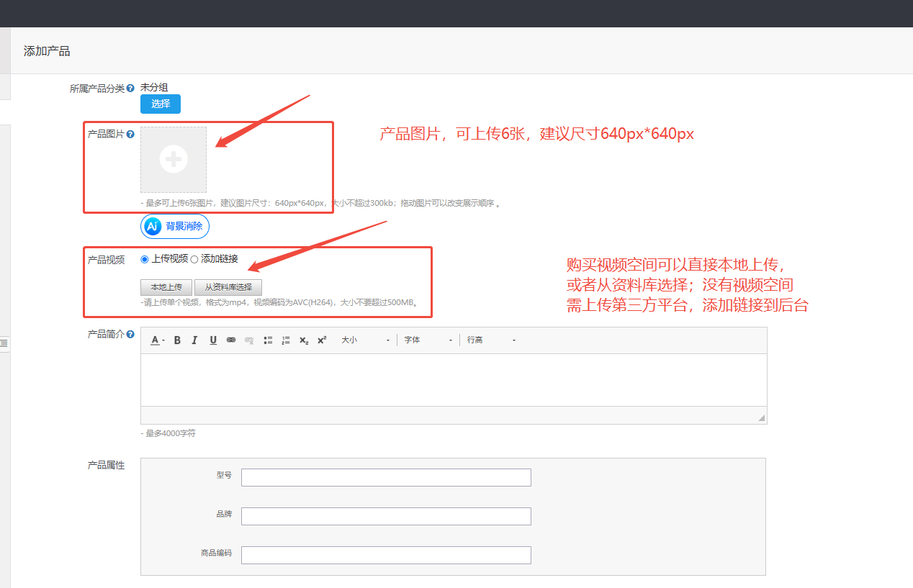
Task: Open the 大小 font size dropdown
Action: (x=366, y=340)
